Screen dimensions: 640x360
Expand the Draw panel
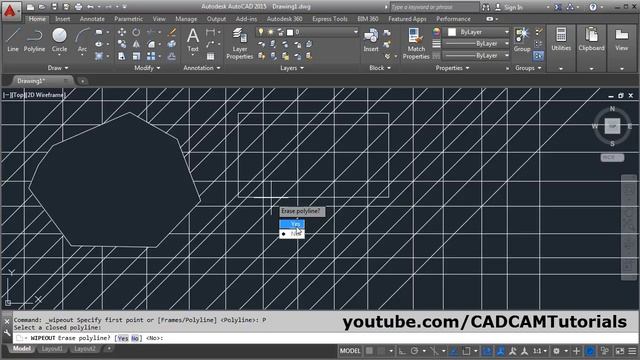58,68
